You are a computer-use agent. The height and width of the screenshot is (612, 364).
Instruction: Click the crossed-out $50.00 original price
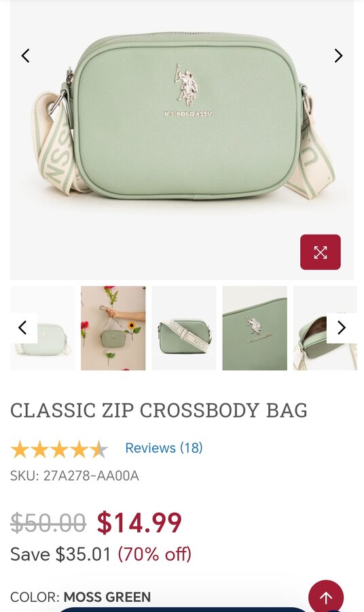point(48,523)
